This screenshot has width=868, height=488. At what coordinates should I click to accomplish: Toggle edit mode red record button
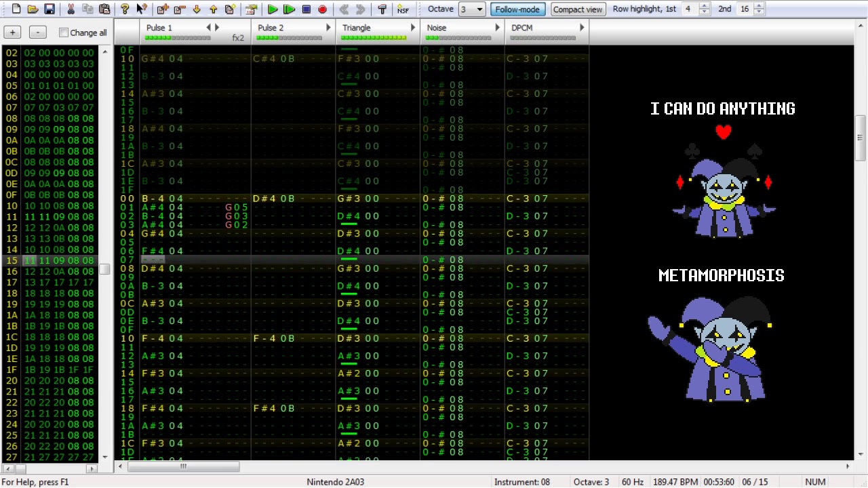(x=323, y=9)
